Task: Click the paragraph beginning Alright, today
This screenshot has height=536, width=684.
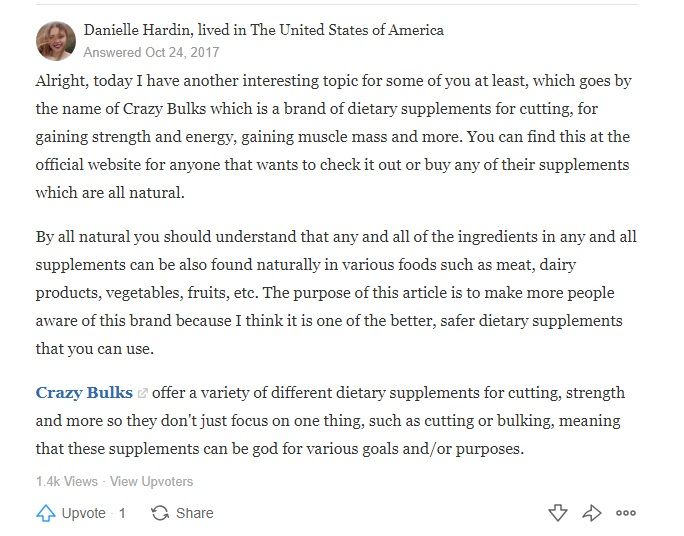Action: (x=334, y=137)
